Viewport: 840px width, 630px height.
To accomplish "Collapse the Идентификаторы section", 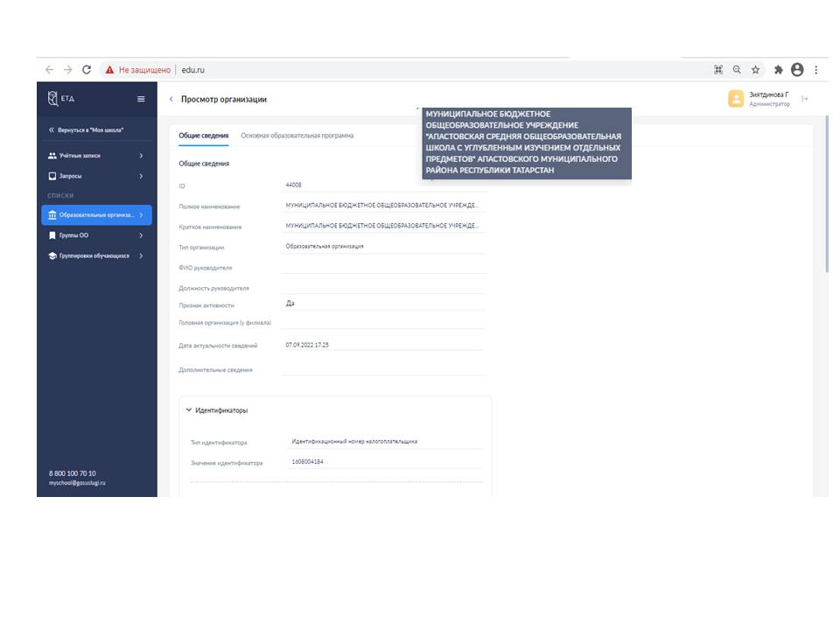I will [x=188, y=409].
